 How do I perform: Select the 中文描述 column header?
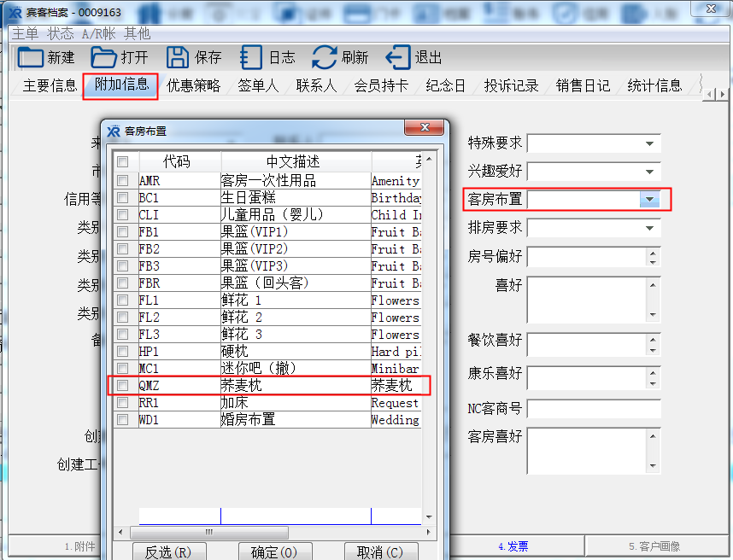296,161
